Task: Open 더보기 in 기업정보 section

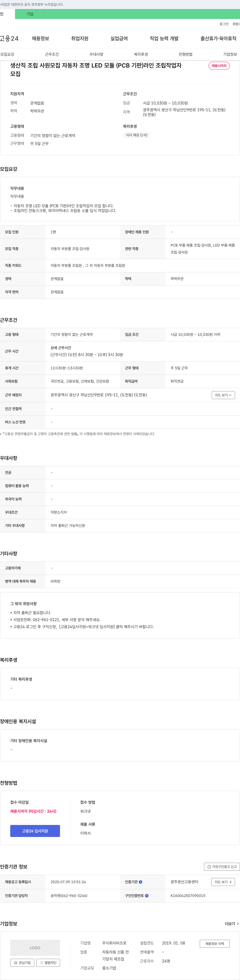Action: 232,924
